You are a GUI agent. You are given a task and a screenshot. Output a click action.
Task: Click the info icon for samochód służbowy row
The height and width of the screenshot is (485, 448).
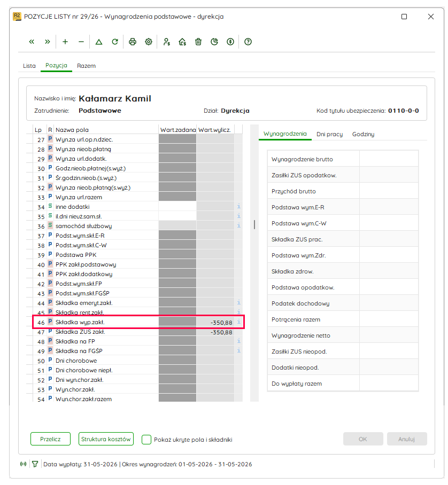(x=239, y=225)
